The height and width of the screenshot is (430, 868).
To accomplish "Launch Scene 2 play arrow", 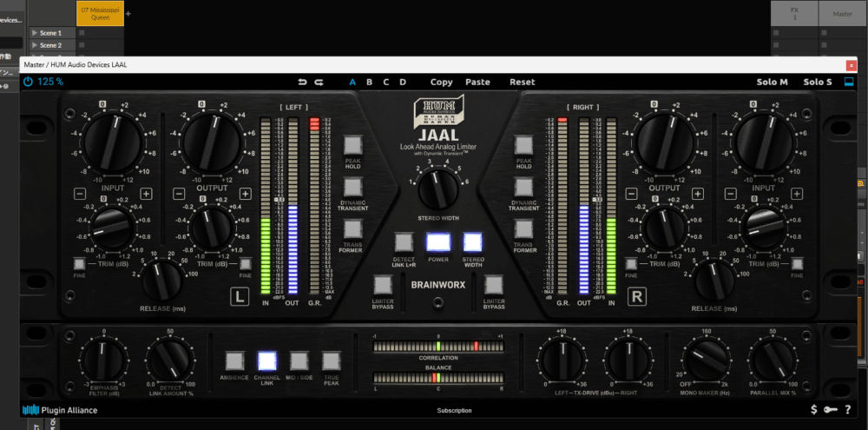I will (35, 45).
